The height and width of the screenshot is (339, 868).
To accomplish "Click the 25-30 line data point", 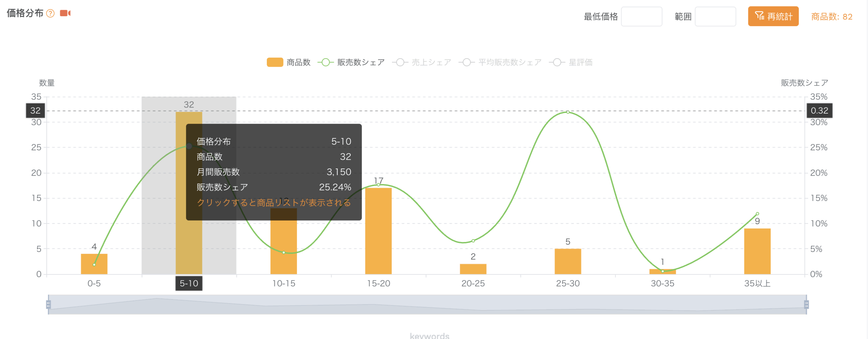I will [568, 112].
